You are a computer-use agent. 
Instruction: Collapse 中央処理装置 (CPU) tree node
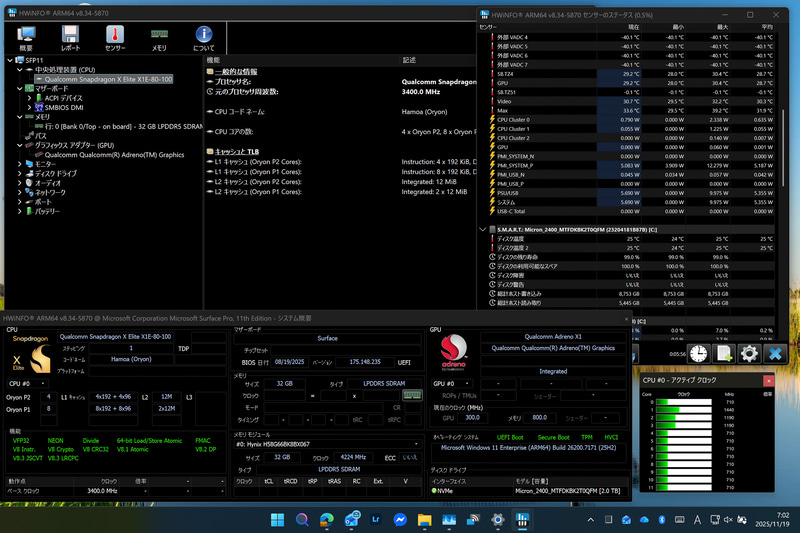click(x=19, y=70)
